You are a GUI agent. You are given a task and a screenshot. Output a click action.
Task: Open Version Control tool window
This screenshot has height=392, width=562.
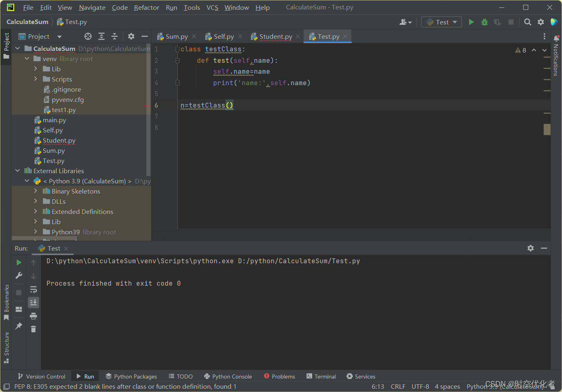click(x=42, y=377)
